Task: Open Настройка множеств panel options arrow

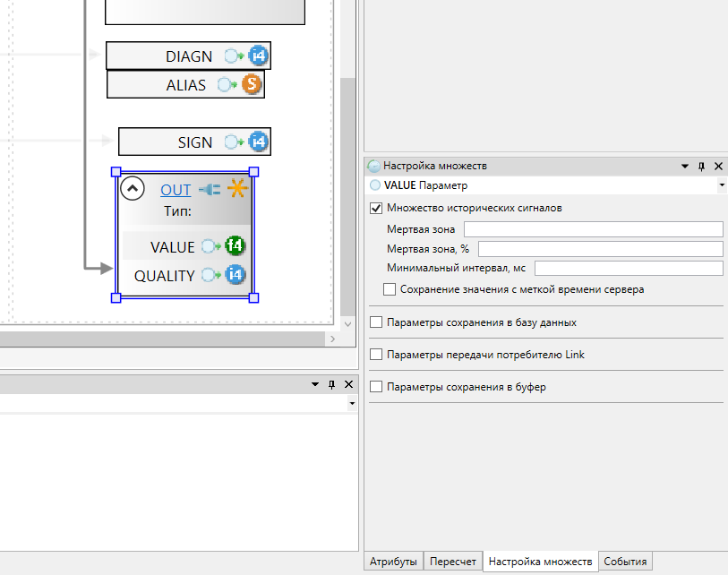Action: [x=685, y=166]
